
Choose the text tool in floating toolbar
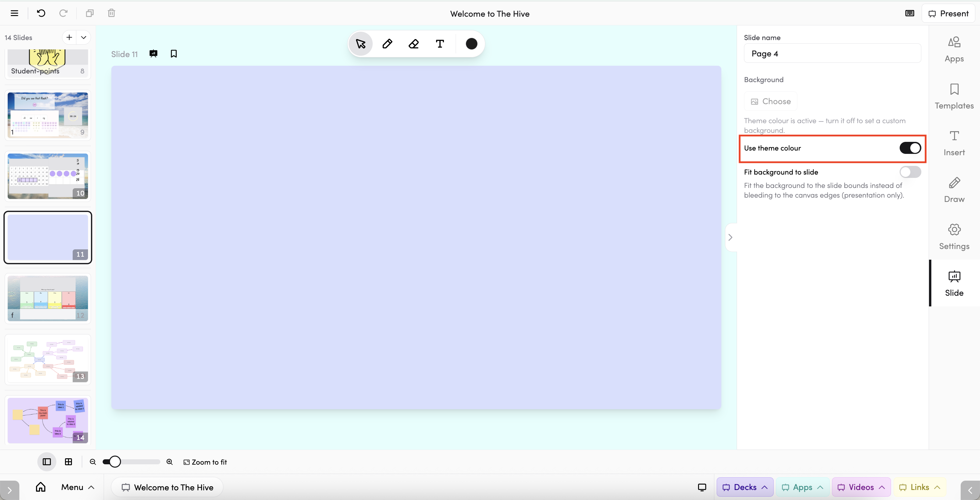tap(440, 44)
